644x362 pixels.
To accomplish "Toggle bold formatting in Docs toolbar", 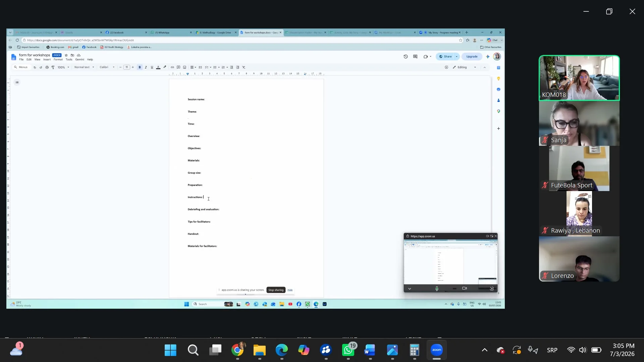I will coord(140,67).
